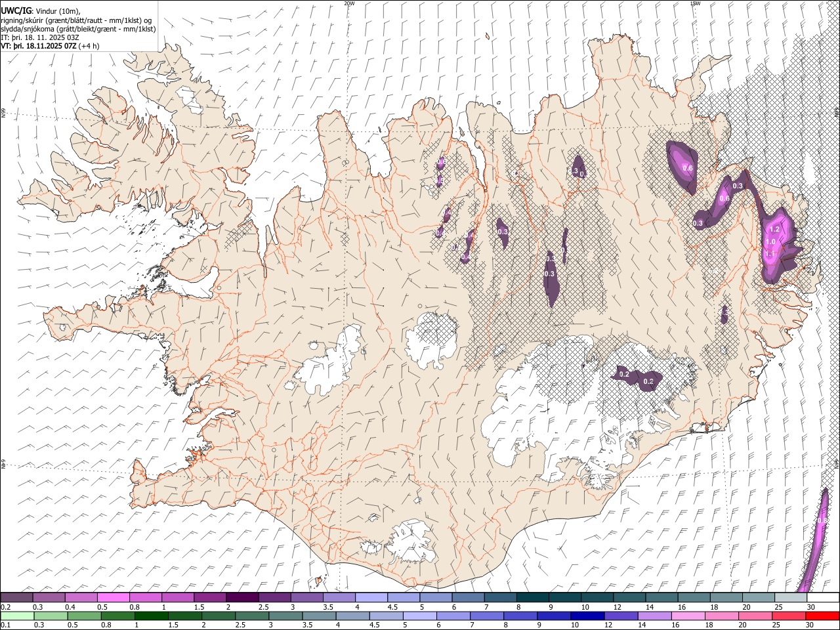The height and width of the screenshot is (630, 840).
Task: Click the UWC/IG title in the header box
Action: click(16, 10)
